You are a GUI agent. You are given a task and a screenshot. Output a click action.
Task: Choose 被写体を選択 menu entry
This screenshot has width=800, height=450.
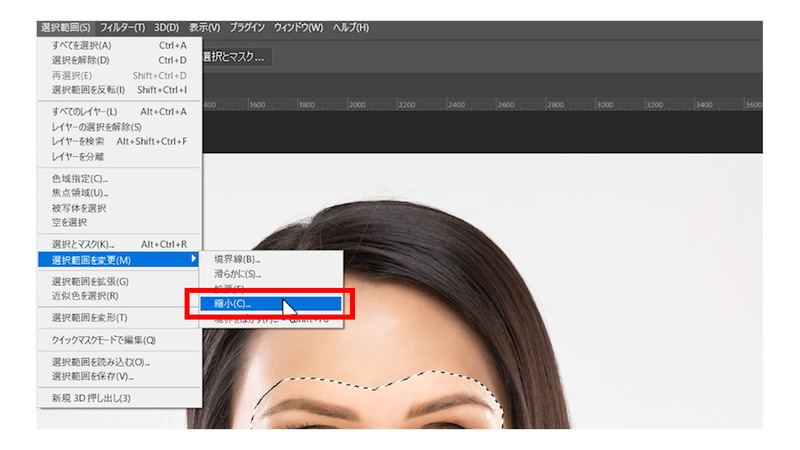[x=119, y=208]
